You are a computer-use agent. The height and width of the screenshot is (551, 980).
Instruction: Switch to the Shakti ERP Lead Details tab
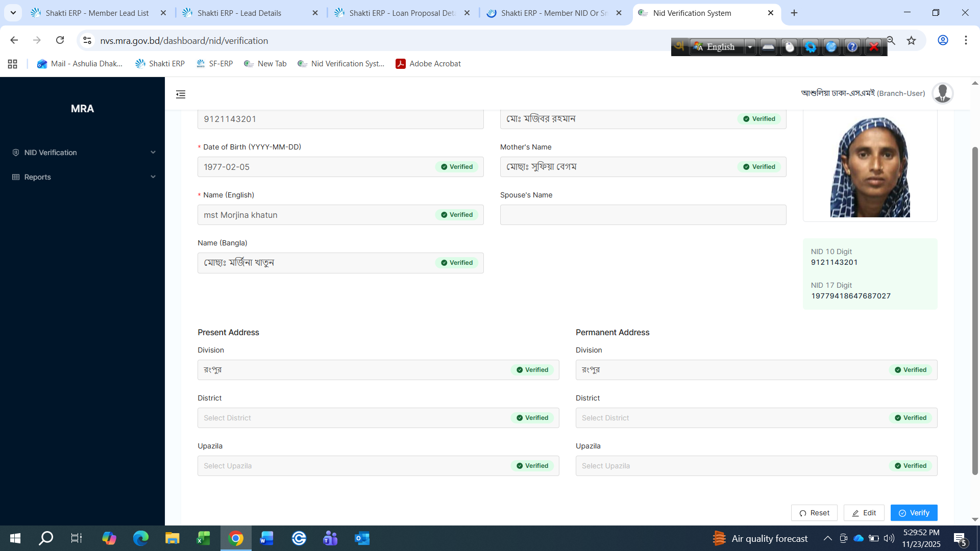click(239, 13)
